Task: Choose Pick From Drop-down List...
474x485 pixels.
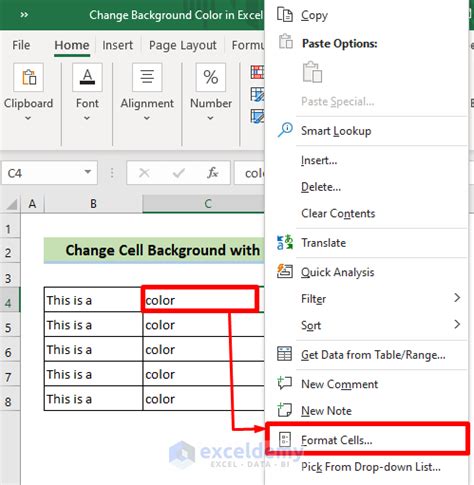Action: (x=367, y=467)
